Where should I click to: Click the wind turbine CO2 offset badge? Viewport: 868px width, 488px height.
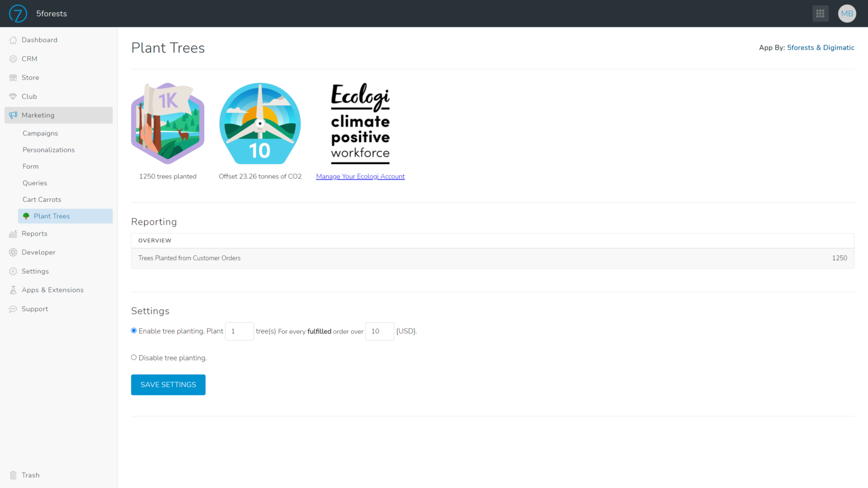coord(260,124)
